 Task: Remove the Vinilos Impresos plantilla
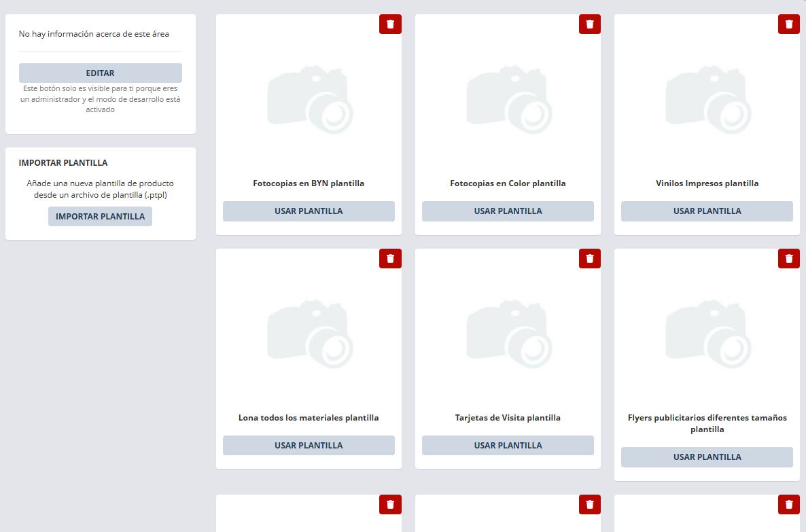click(x=788, y=24)
